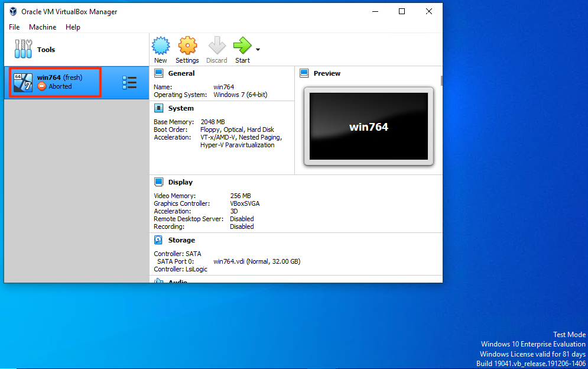Screen dimensions: 588x369
Task: Click the General section icon
Action: 158,73
